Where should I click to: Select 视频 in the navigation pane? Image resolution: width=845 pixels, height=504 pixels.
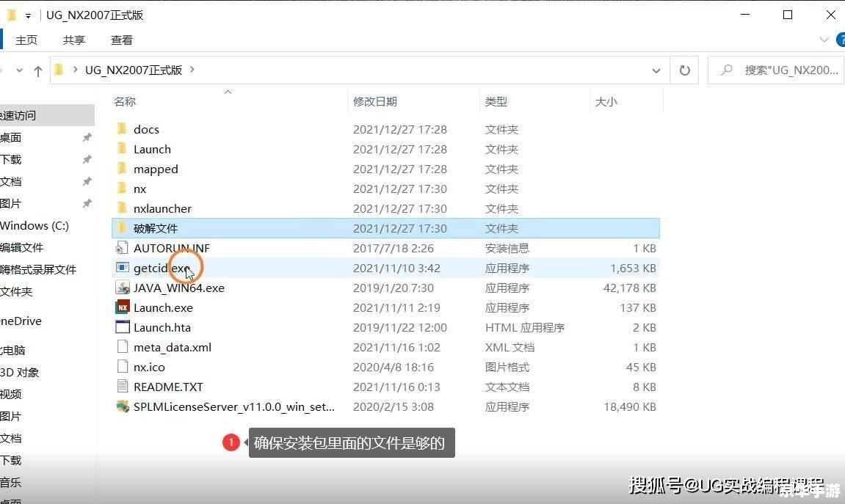(11, 394)
